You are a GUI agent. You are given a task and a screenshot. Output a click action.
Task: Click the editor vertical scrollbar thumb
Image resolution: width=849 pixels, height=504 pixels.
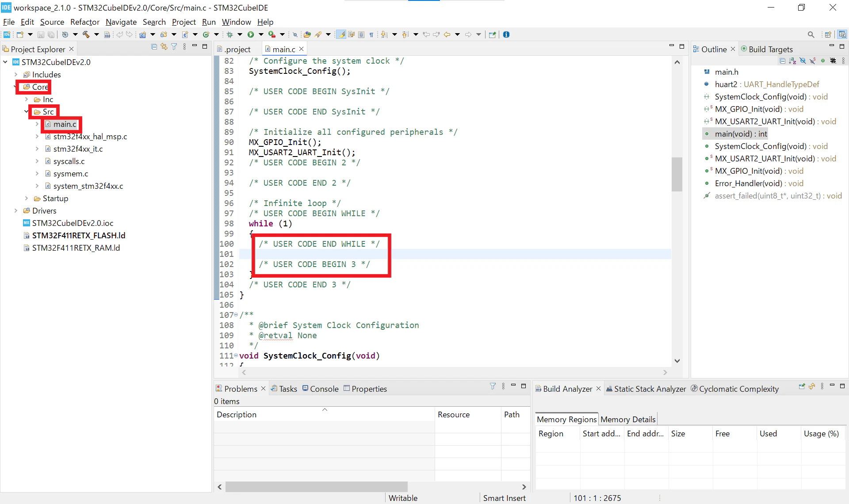coord(677,174)
